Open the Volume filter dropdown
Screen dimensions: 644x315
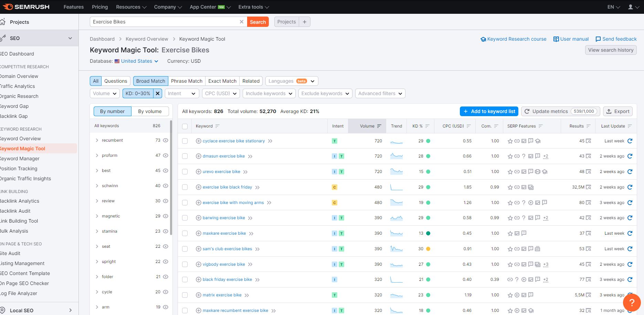[x=105, y=93]
